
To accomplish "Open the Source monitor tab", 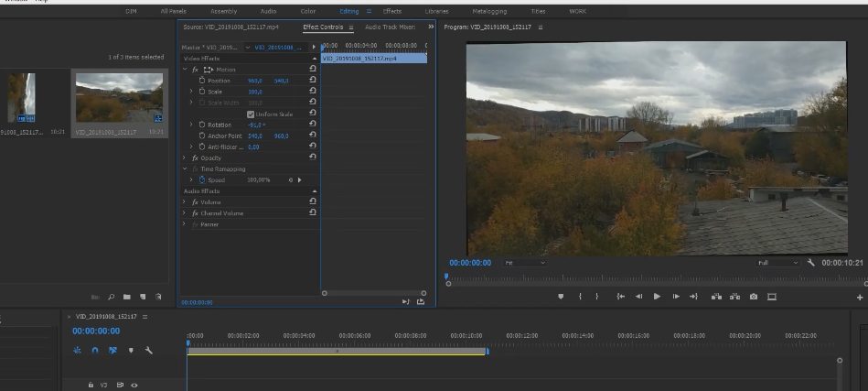I will [x=230, y=27].
